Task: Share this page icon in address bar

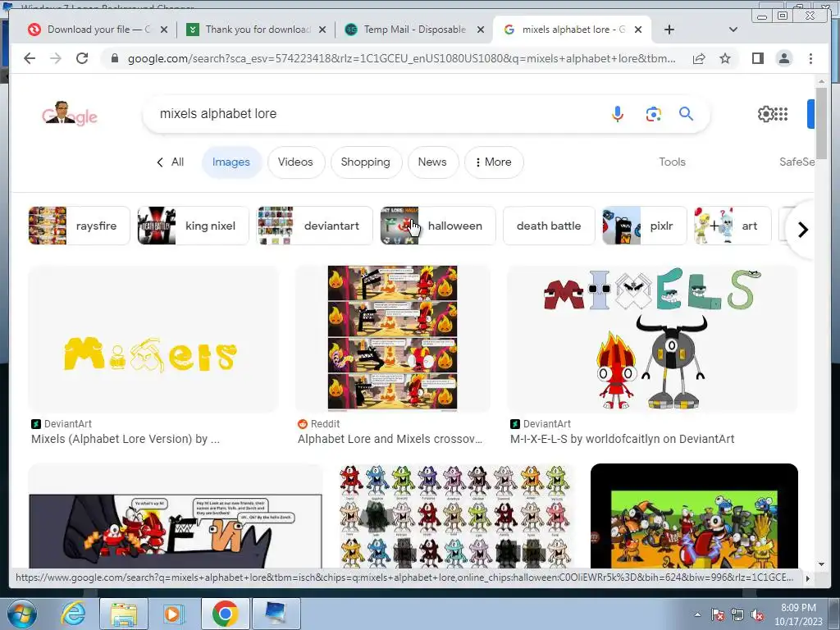Action: pyautogui.click(x=699, y=58)
